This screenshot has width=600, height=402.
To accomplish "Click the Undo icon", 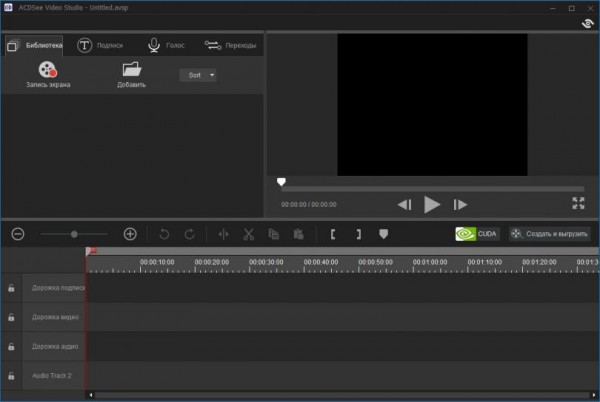I will 164,234.
